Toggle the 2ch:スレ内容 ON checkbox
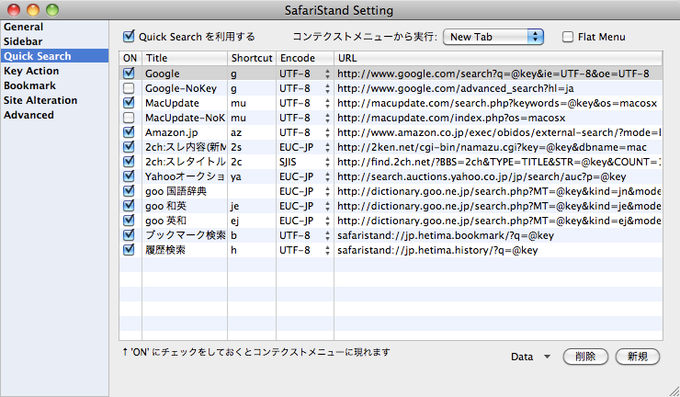The image size is (680, 397). (x=129, y=147)
